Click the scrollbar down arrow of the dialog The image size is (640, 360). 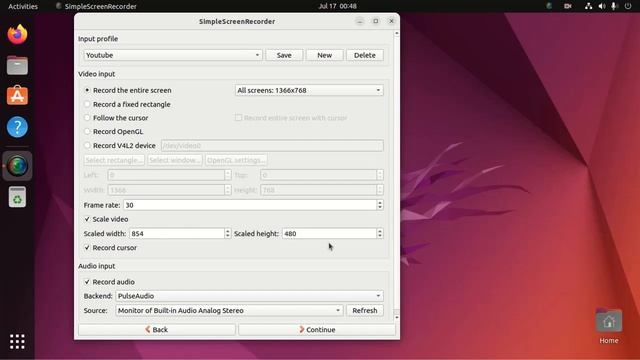[x=397, y=317]
